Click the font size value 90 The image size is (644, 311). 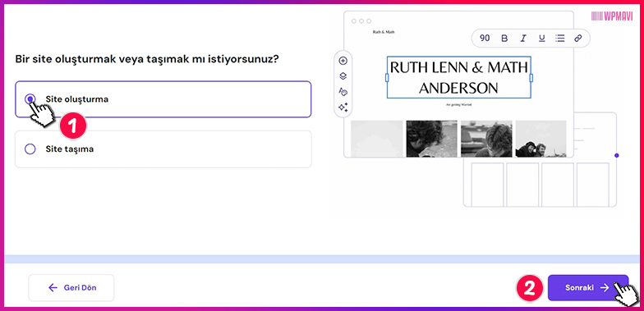(485, 38)
